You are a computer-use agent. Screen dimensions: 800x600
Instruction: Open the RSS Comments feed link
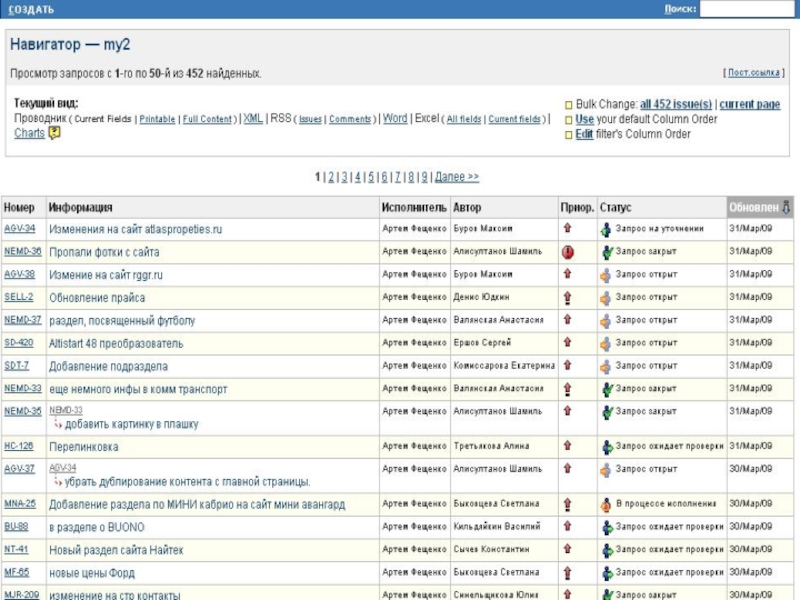(x=350, y=119)
